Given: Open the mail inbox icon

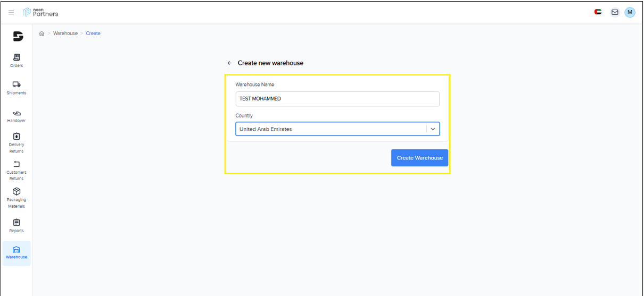Looking at the screenshot, I should coord(615,12).
